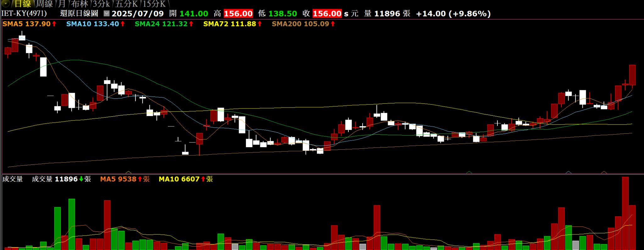Click the SMA5 137.90 indicator label
The width and height of the screenshot is (644, 250).
[29, 24]
